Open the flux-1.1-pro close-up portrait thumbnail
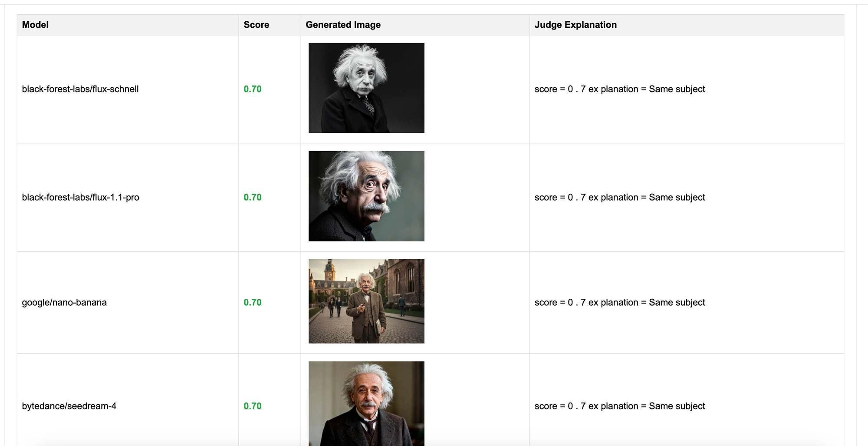 pos(366,196)
